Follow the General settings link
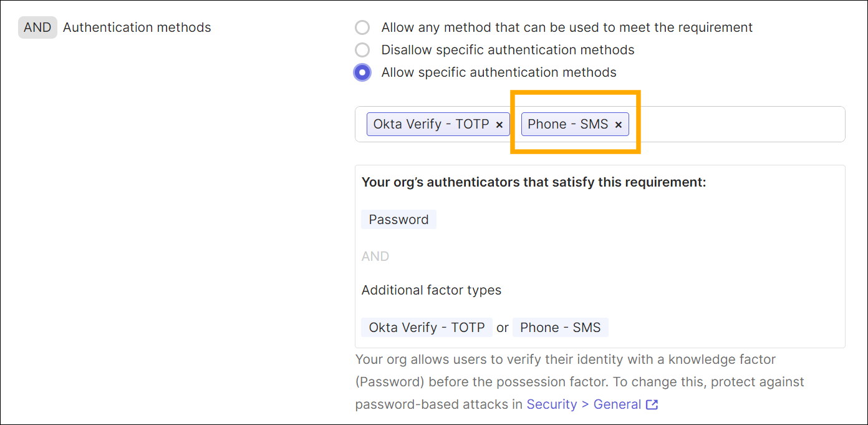 [x=618, y=404]
